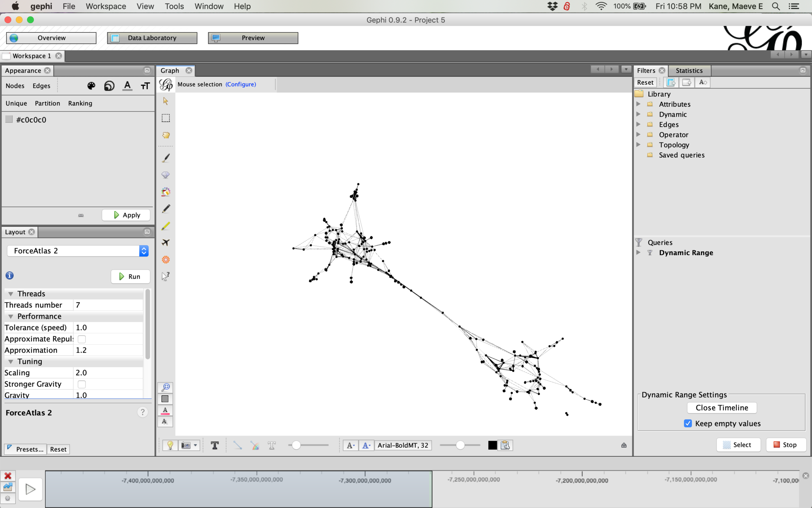Click the screenshot camera icon
The height and width of the screenshot is (508, 812).
[x=186, y=445]
